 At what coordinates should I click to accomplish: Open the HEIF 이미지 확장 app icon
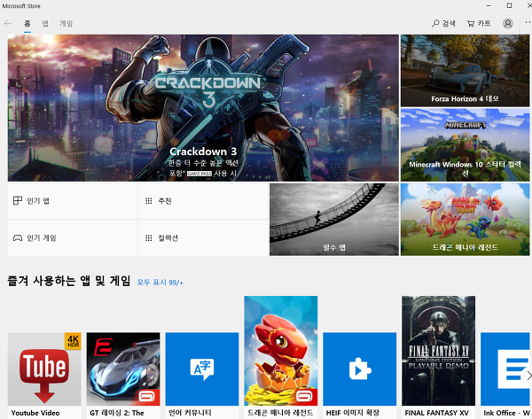pos(360,369)
